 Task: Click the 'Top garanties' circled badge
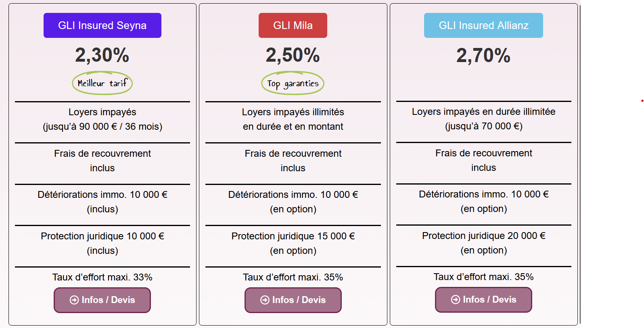tap(293, 83)
